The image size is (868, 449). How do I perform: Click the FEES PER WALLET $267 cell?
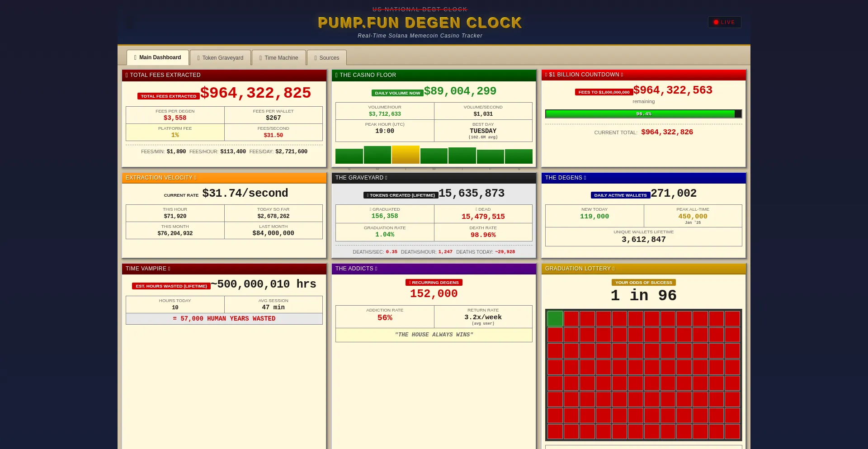click(274, 115)
